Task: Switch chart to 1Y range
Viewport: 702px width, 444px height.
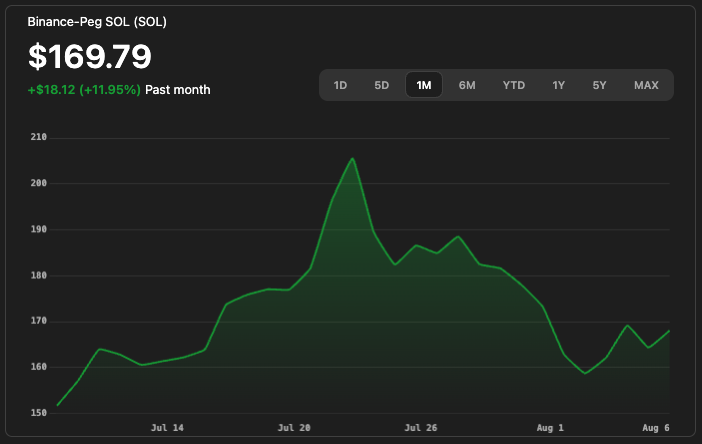Action: tap(558, 85)
